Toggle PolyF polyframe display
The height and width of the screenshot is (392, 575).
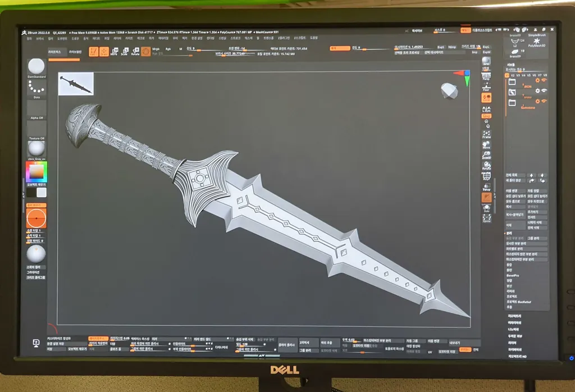tap(487, 176)
